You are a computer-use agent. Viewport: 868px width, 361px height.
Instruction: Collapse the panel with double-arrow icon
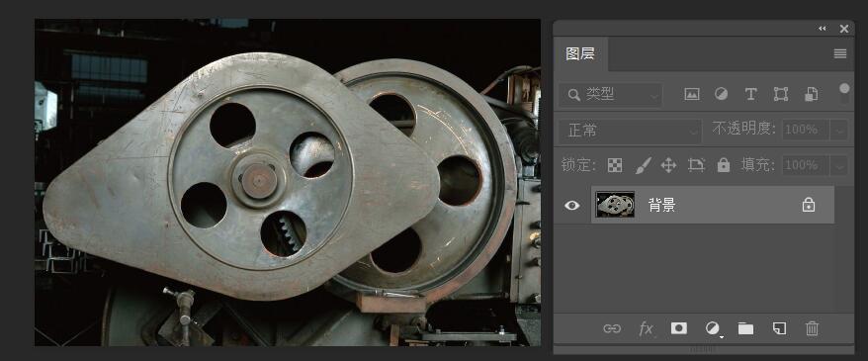[x=823, y=29]
